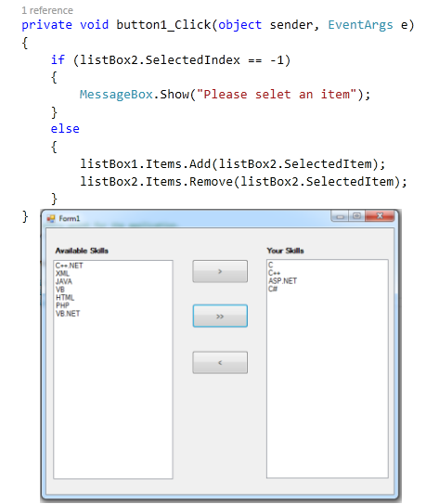Minimize the Form1 window
Viewport: 426px width, 504px height.
(341, 216)
